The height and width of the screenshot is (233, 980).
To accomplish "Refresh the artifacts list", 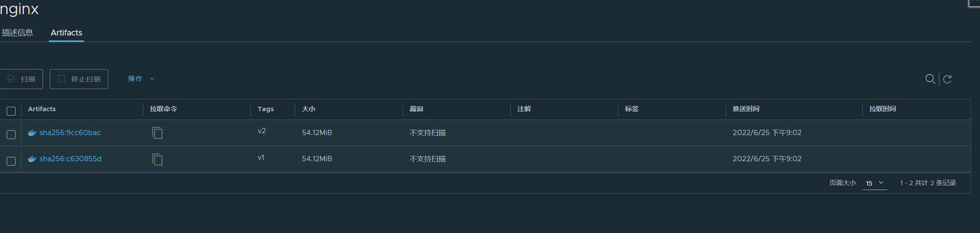I will [x=947, y=79].
